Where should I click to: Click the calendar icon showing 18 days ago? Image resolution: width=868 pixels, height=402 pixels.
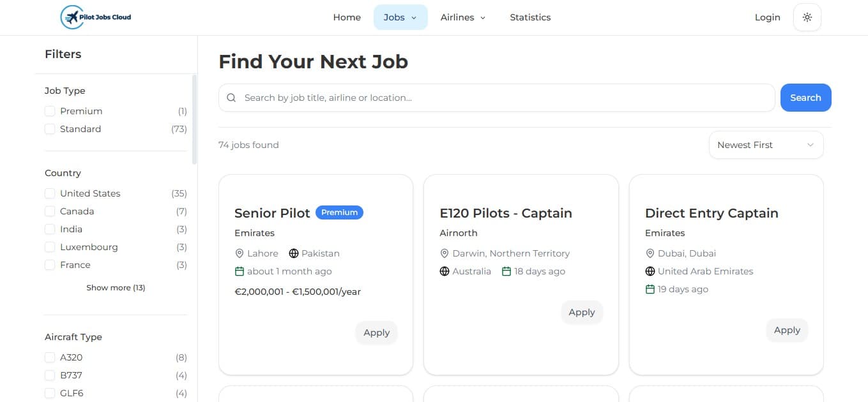pyautogui.click(x=505, y=271)
